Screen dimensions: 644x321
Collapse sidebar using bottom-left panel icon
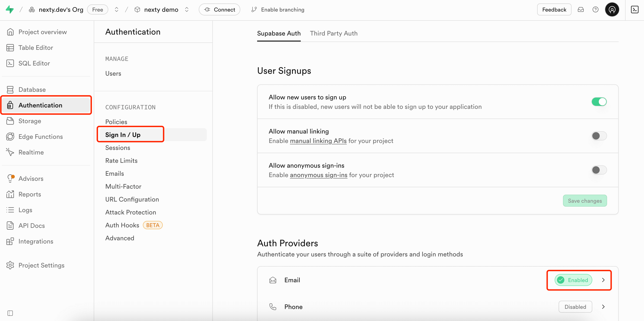(10, 313)
